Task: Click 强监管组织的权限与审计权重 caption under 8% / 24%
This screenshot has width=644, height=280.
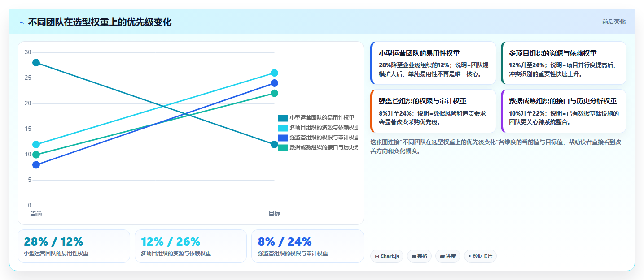Action: pyautogui.click(x=293, y=254)
